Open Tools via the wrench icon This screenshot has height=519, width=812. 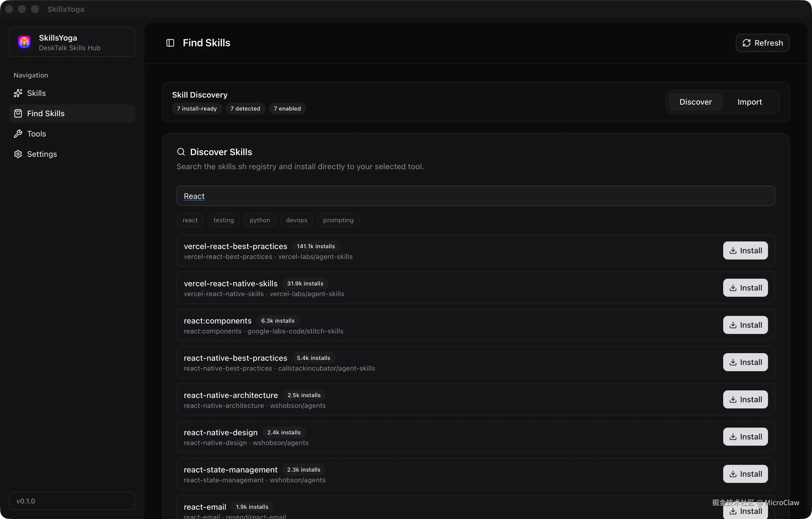(18, 134)
